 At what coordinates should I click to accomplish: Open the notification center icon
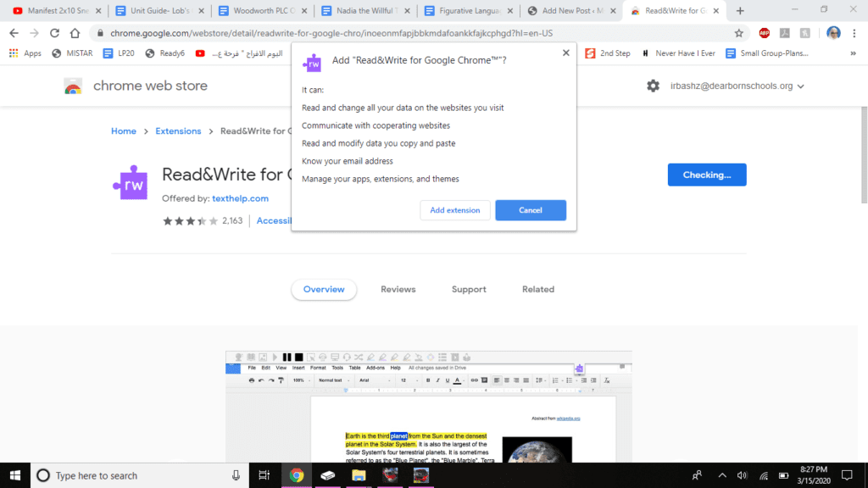(x=847, y=475)
